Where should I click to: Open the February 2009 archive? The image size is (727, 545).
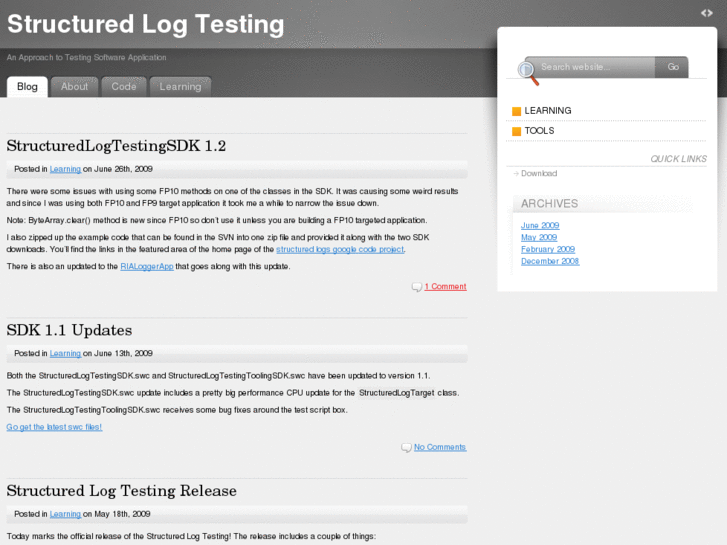[548, 250]
